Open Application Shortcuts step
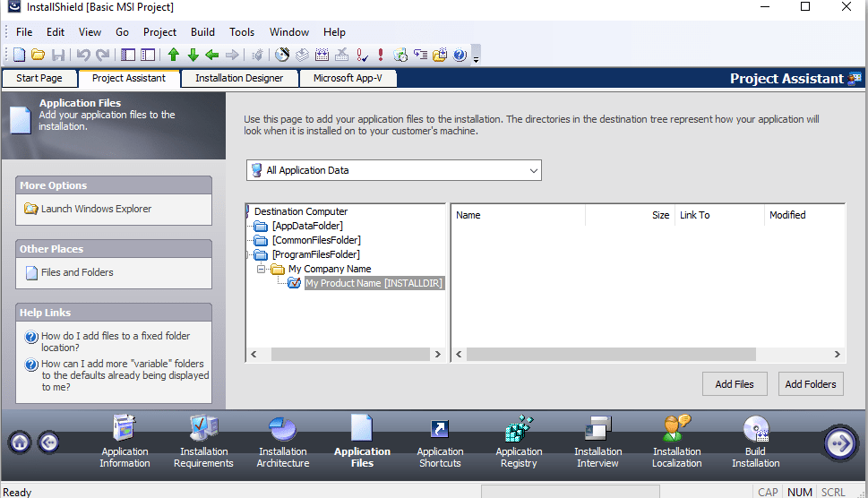Screen dimensions: 868x498 click(x=440, y=441)
